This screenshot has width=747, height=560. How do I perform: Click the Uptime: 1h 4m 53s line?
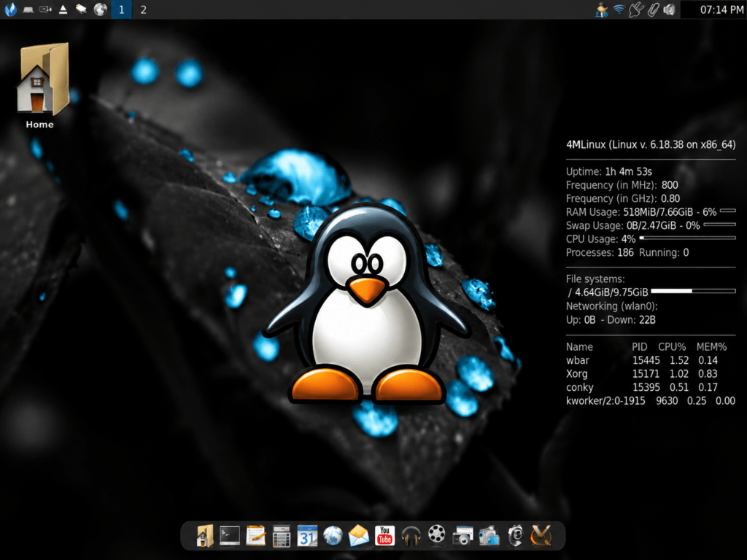click(609, 171)
